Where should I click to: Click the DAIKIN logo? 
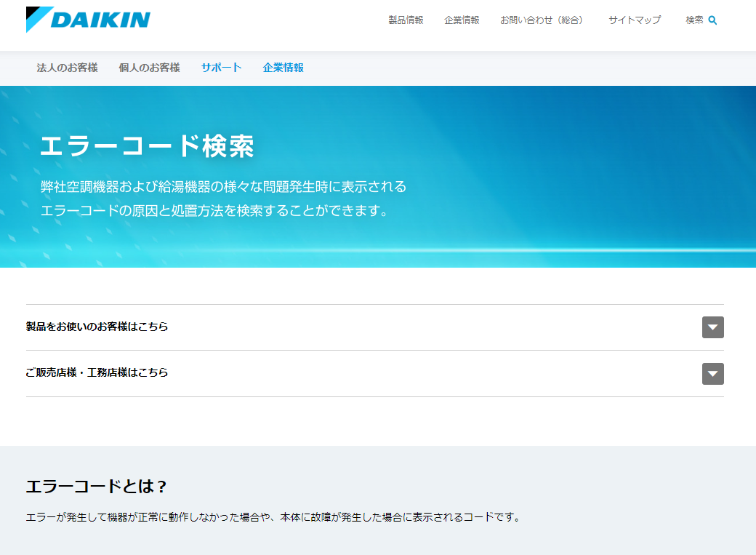click(88, 20)
